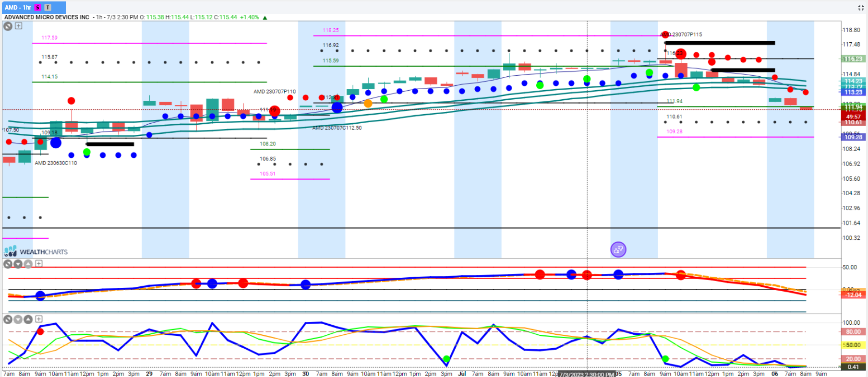Image resolution: width=868 pixels, height=377 pixels.
Task: Click the -12.04 red oscillator value tag
Action: pos(853,295)
